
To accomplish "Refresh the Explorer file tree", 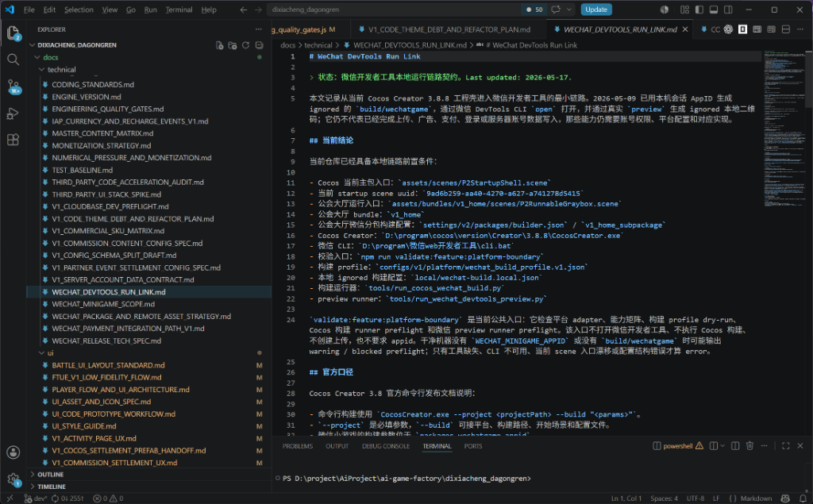I will (x=246, y=45).
